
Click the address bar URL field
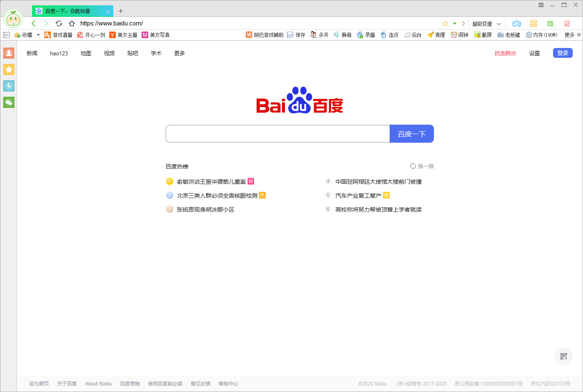pos(259,23)
